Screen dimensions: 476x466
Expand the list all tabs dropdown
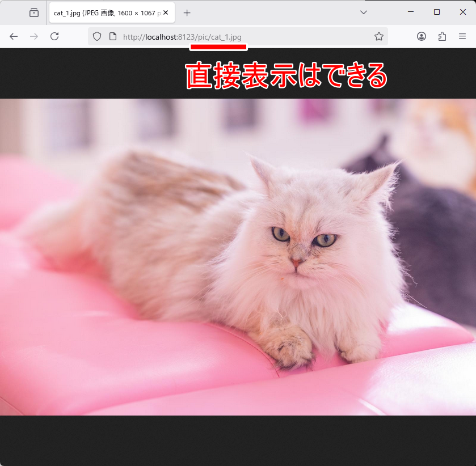pos(363,12)
